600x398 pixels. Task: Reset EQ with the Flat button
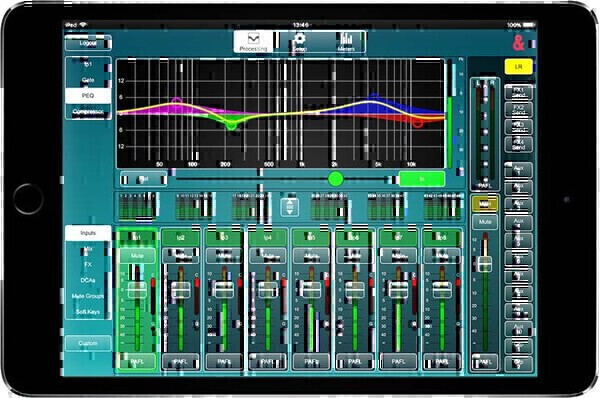pos(143,179)
